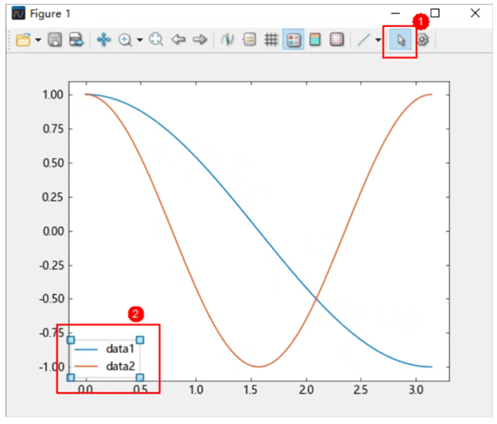Maximize the Figure 1 window
The height and width of the screenshot is (424, 497).
[435, 13]
